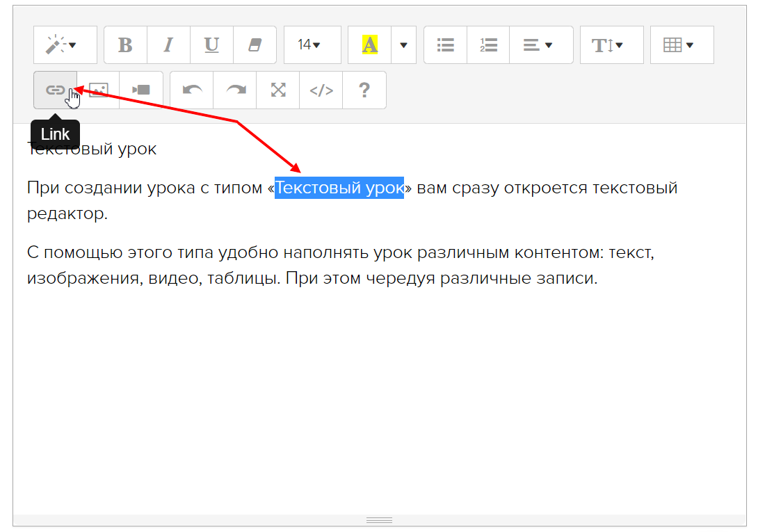
Task: Click the Link insert icon
Action: (x=55, y=90)
